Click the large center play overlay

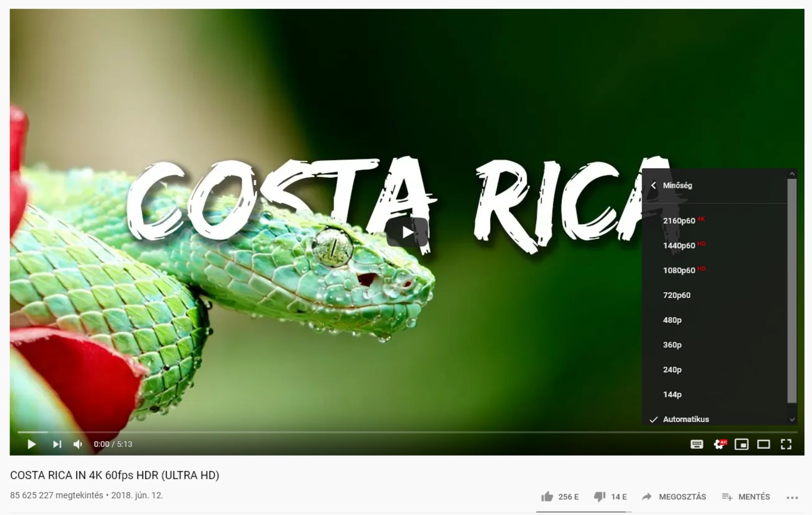click(407, 232)
